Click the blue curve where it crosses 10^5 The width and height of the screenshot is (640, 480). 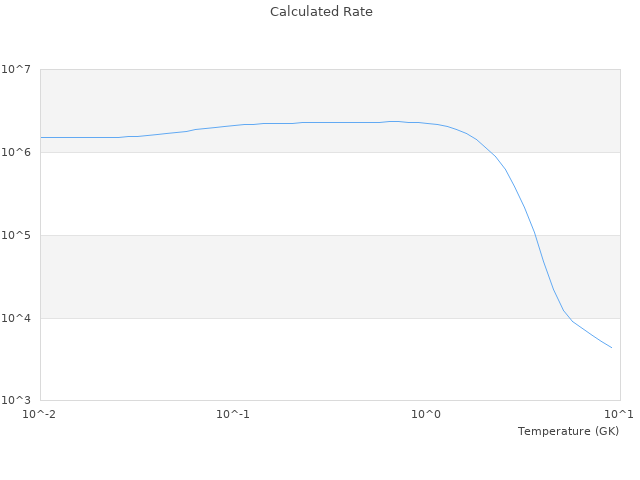click(x=535, y=235)
